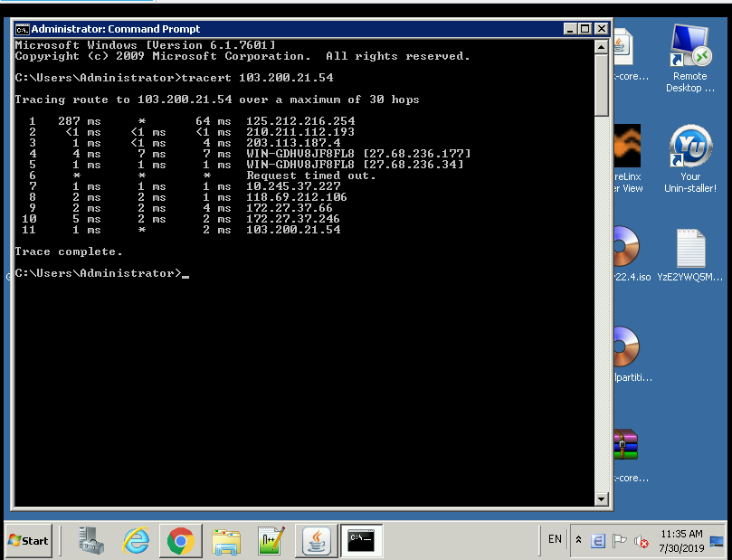
Task: Click the hop 9 address 172.27.37.66
Action: click(x=290, y=208)
